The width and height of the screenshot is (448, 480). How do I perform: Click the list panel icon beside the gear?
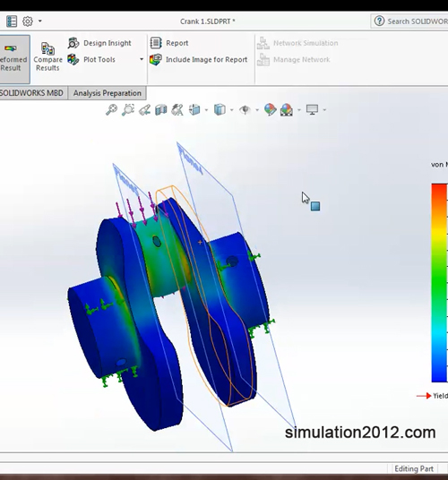tap(12, 21)
